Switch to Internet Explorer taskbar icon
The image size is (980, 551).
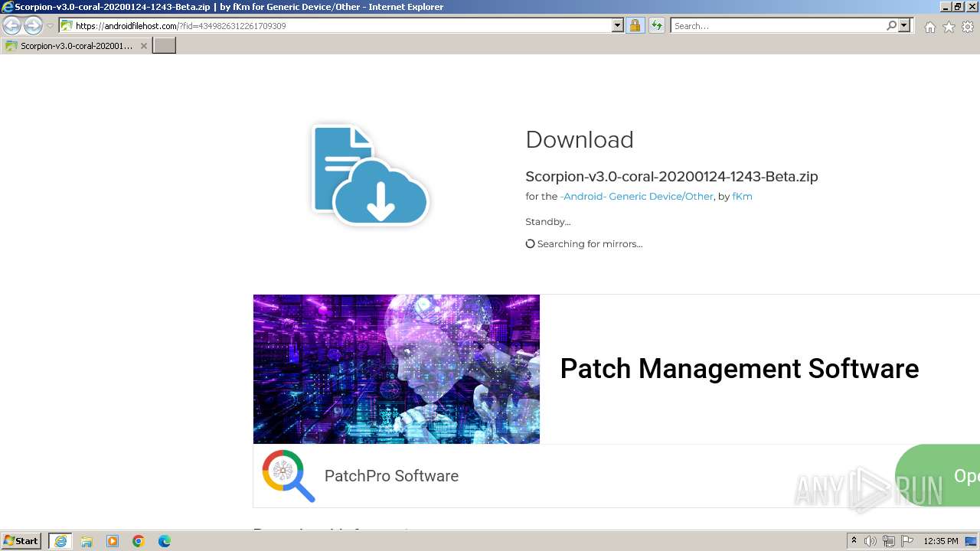60,541
